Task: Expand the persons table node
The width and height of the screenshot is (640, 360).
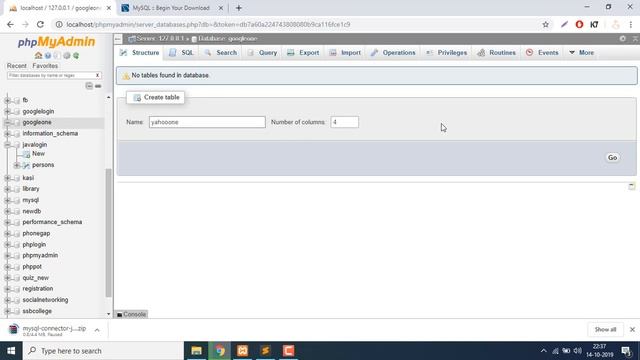Action: pyautogui.click(x=16, y=165)
